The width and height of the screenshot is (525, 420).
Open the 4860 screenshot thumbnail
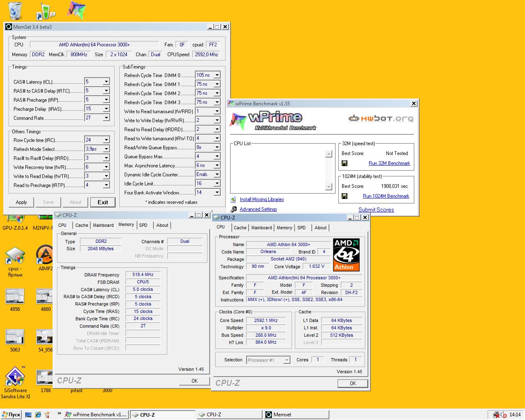point(46,300)
